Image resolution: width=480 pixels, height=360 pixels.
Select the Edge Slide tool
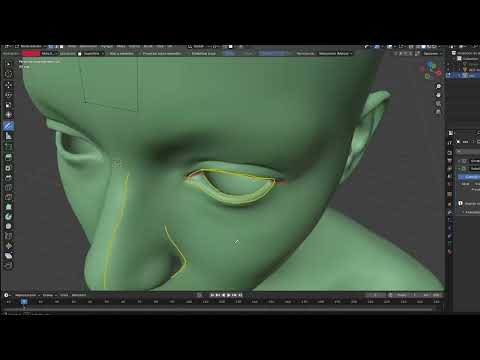(x=9, y=236)
